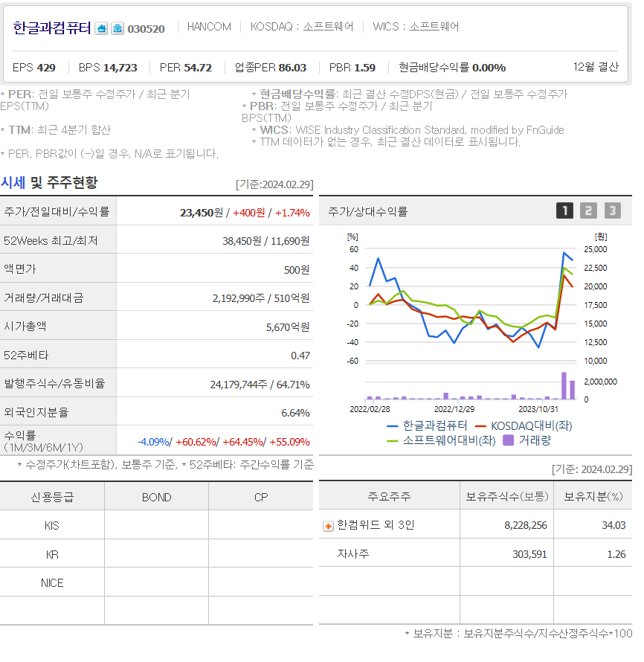Toggle KOSDAQ대비(좌) red line legend
The image size is (644, 662).
[524, 425]
